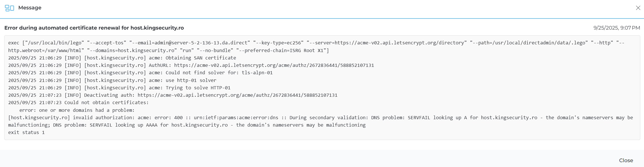
Task: Click the AuthURL letsencrypt address
Action: [274, 65]
